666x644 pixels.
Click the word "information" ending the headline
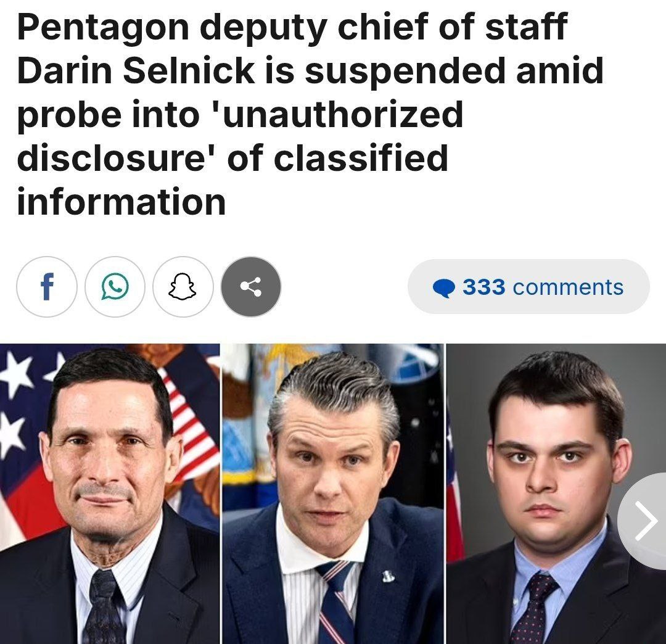click(121, 202)
